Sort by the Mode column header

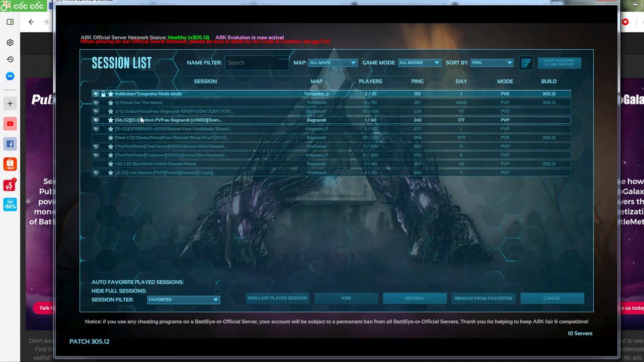[x=505, y=81]
